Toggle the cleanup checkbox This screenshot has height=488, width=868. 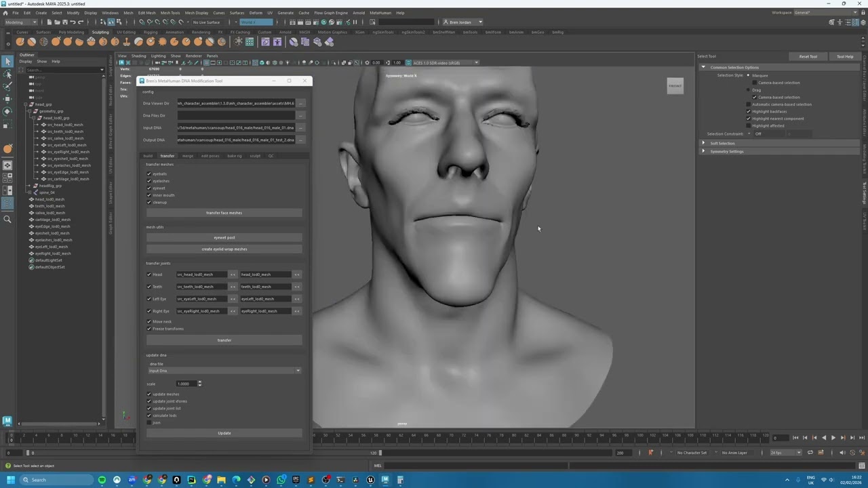point(149,203)
